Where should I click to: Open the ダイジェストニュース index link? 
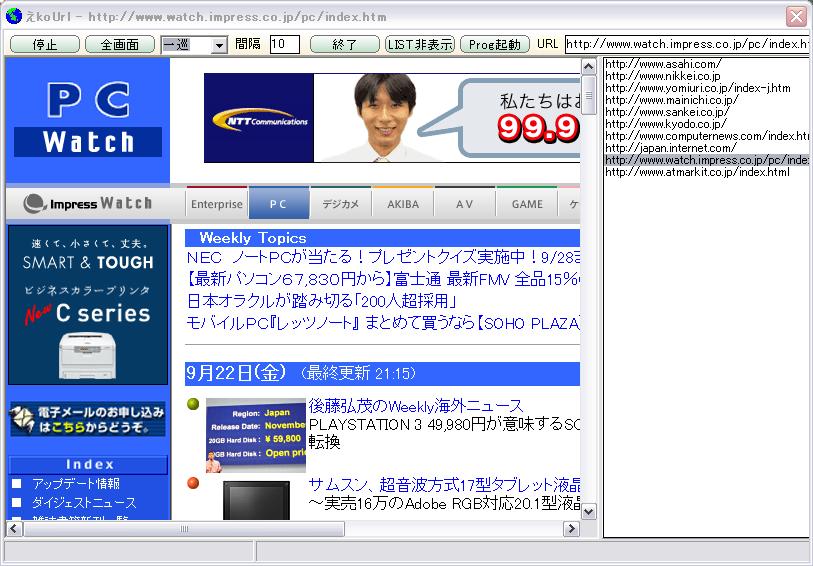point(84,503)
